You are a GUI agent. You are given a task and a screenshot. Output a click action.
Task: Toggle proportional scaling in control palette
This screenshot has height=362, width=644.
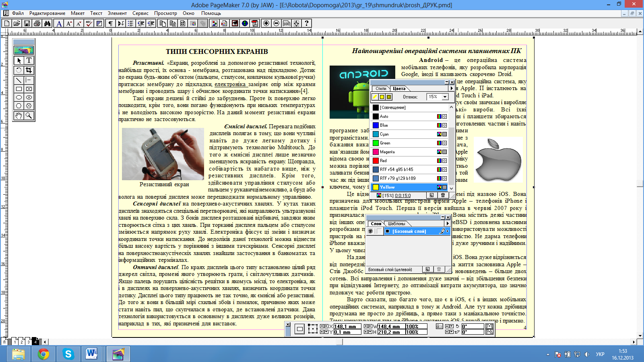pyautogui.click(x=440, y=326)
